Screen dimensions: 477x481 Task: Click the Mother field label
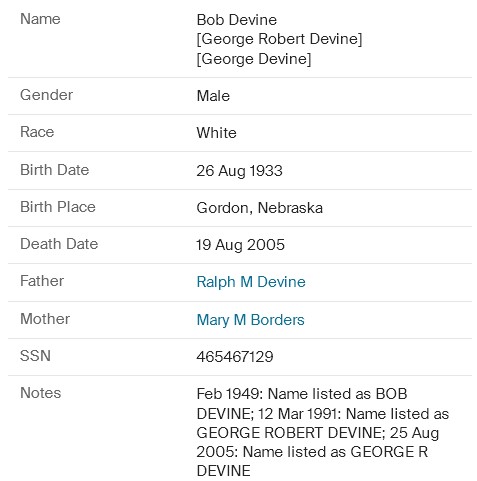(45, 319)
